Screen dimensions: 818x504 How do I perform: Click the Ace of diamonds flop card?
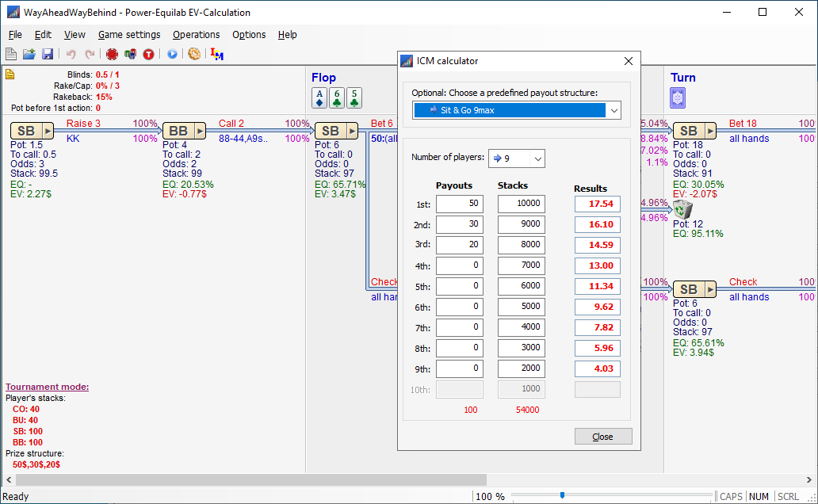pyautogui.click(x=319, y=97)
